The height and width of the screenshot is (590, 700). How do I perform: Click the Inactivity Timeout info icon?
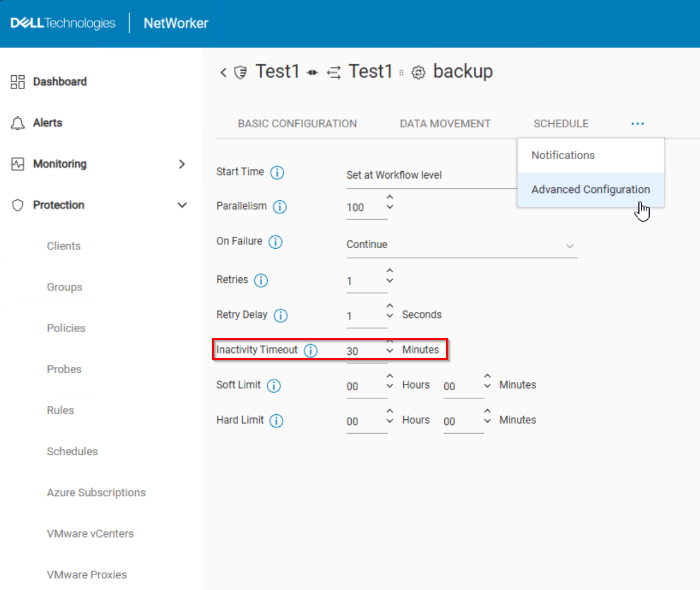311,350
